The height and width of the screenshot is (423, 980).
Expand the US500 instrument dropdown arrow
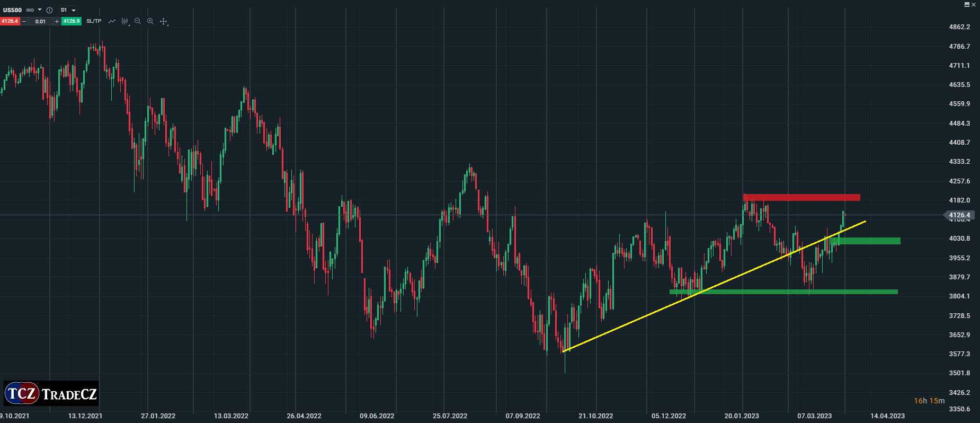(x=40, y=10)
